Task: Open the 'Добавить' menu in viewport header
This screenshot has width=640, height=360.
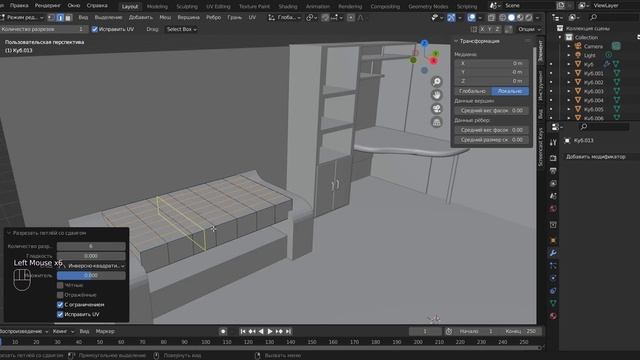Action: [140, 18]
